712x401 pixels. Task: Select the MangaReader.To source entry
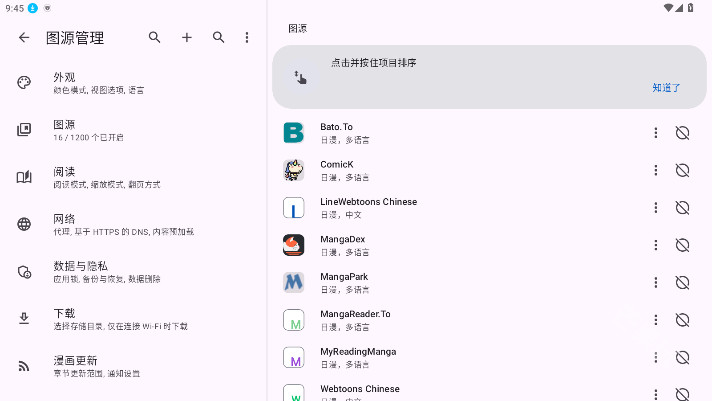pyautogui.click(x=450, y=320)
